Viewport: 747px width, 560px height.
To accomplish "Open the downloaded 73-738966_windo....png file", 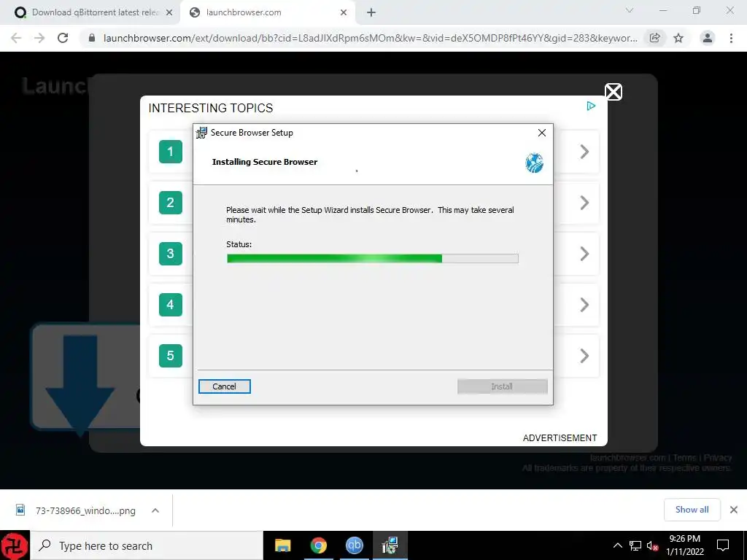I will tap(76, 510).
